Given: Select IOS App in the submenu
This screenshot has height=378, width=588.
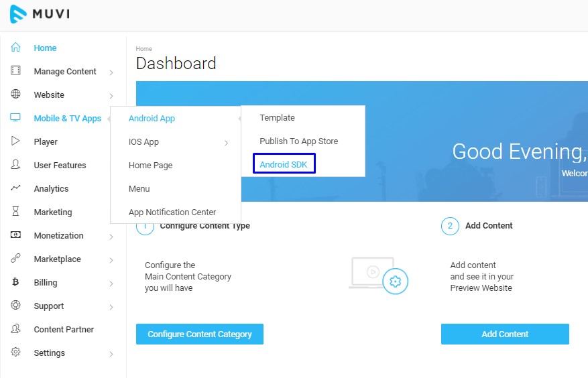Looking at the screenshot, I should point(143,142).
